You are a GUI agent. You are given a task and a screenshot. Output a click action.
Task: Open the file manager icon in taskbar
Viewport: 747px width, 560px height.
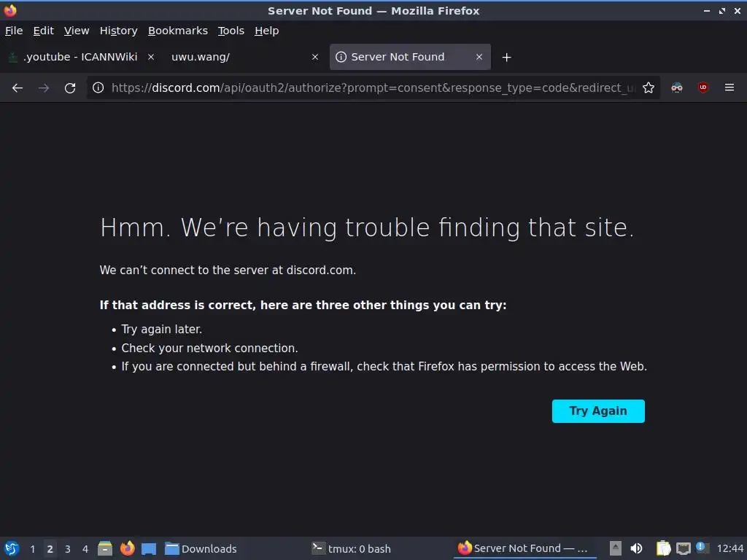click(x=105, y=548)
